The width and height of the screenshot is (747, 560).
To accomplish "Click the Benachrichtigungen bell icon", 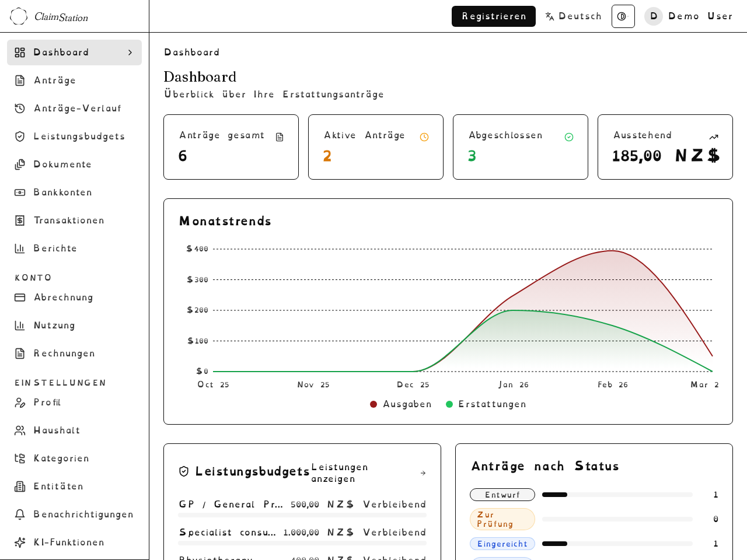I will point(20,514).
